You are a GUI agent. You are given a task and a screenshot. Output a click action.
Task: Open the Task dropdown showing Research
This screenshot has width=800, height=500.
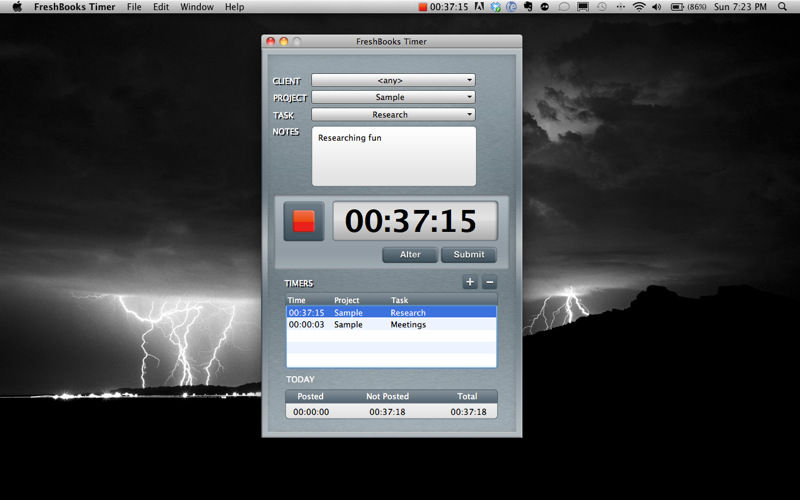pyautogui.click(x=393, y=114)
